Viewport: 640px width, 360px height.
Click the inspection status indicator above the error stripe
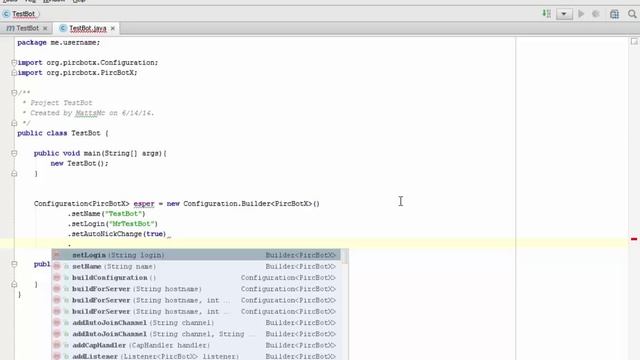click(x=634, y=41)
